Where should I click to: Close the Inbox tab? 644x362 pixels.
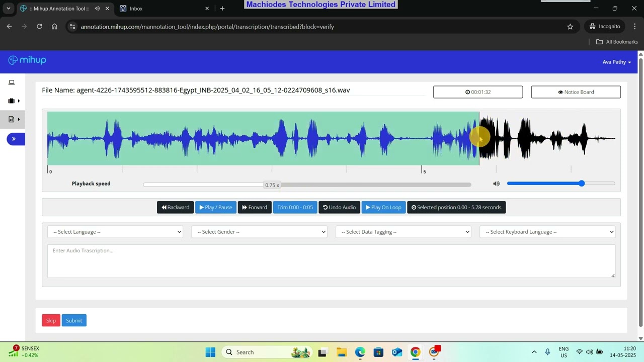tap(207, 9)
